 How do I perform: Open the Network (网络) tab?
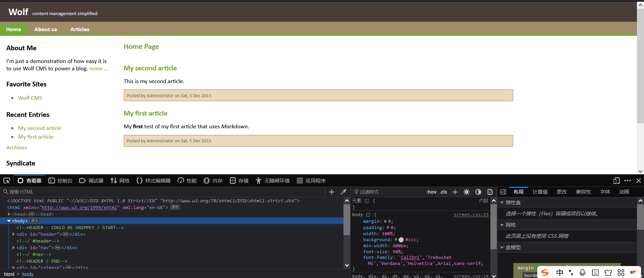(120, 181)
